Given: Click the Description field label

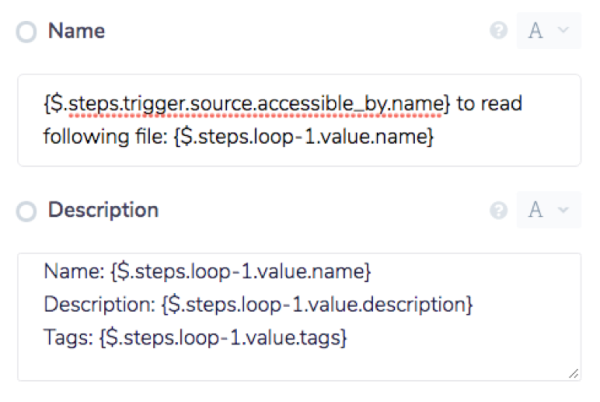Looking at the screenshot, I should (103, 211).
